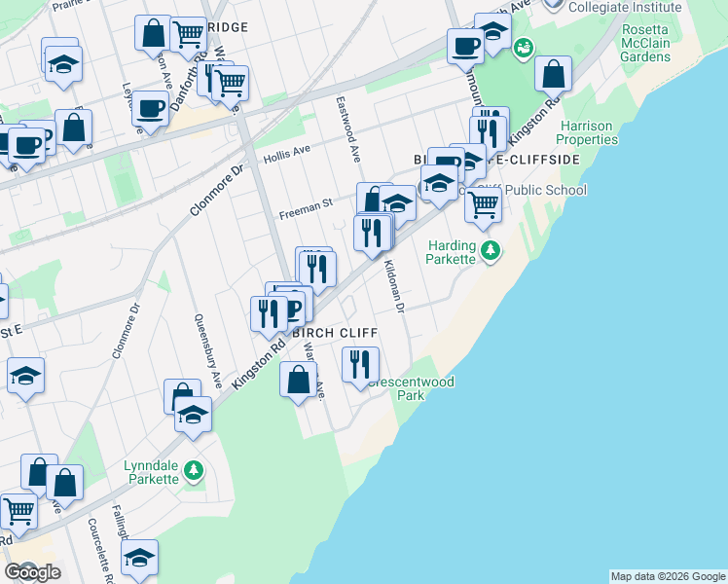Click the Crescentwood Park label
Image resolution: width=728 pixels, height=584 pixels.
pos(411,388)
